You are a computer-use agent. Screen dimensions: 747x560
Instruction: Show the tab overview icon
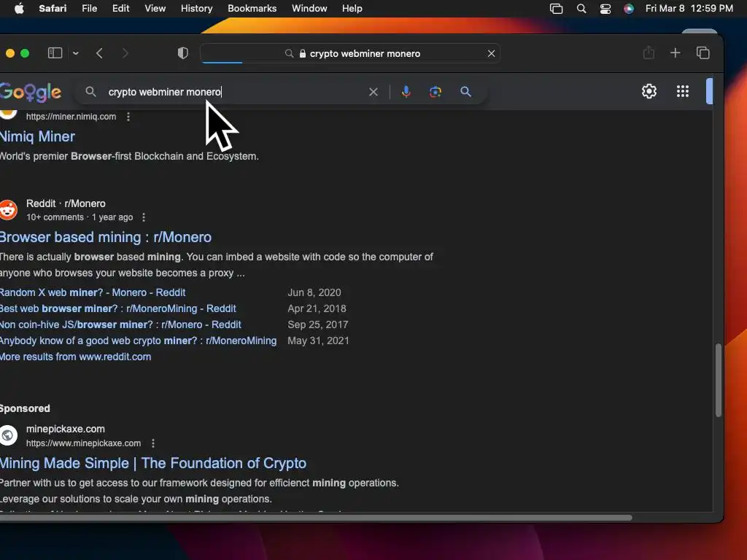703,52
